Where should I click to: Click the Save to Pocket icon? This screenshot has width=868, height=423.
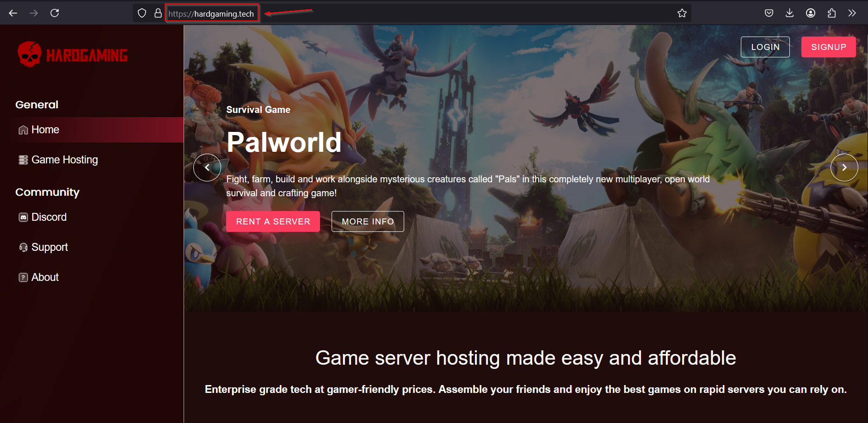[x=770, y=12]
